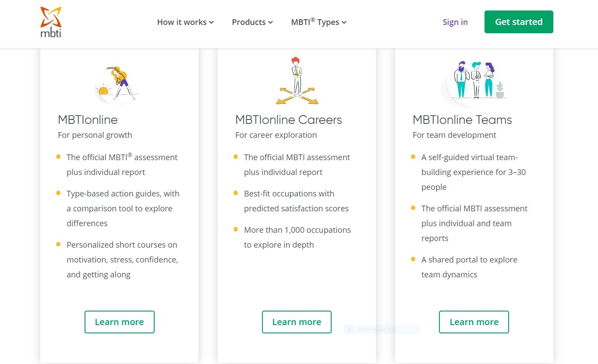The image size is (598, 364).
Task: Click the MBTIonline card heading
Action: pos(88,120)
